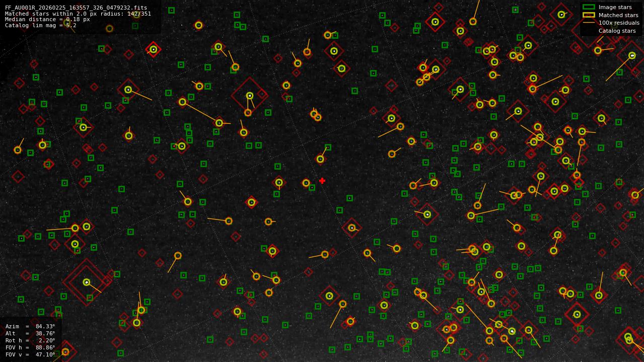Image resolution: width=644 pixels, height=362 pixels.
Task: Click the 'Image stars' legend label
Action: pos(615,8)
